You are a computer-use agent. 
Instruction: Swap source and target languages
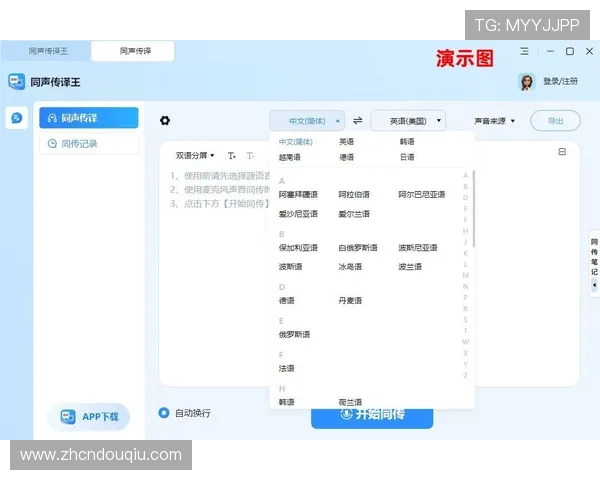tap(357, 121)
